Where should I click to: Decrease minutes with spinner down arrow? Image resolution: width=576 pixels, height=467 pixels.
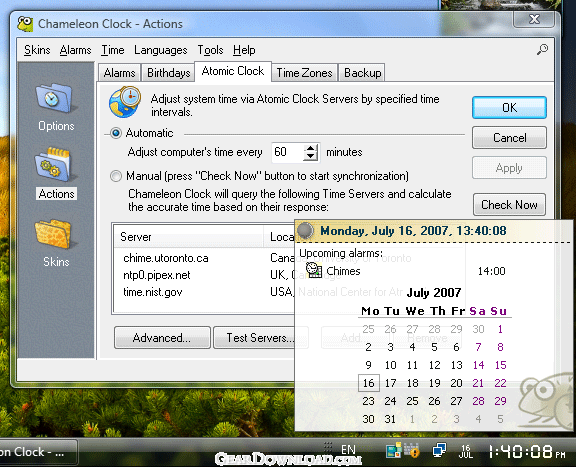point(310,157)
